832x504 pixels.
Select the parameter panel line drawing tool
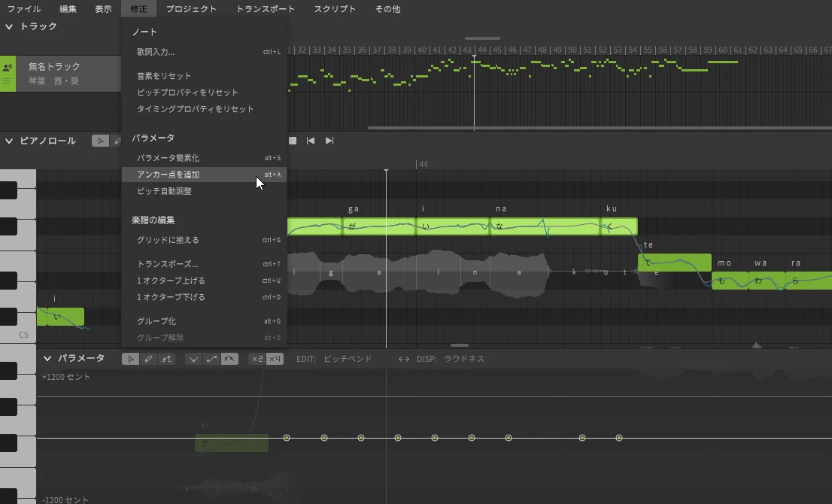[x=166, y=359]
